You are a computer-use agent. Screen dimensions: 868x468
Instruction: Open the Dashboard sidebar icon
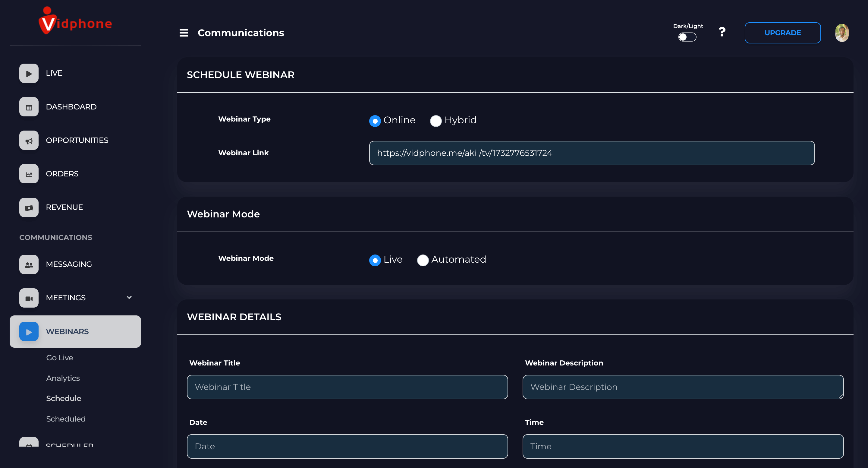pyautogui.click(x=29, y=107)
